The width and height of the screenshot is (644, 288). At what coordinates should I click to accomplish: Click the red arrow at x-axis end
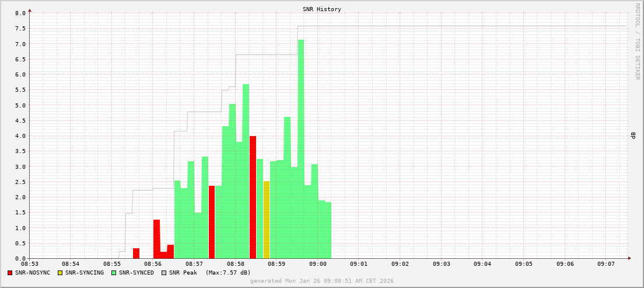629,258
